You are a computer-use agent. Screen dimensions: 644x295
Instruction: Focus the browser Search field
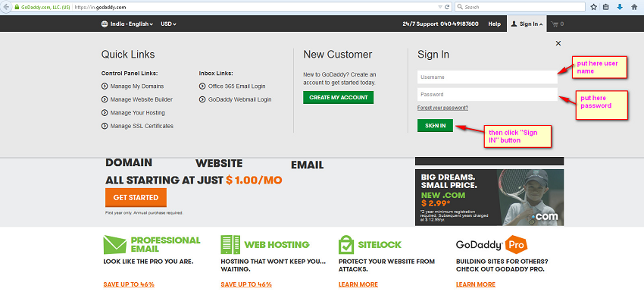pyautogui.click(x=520, y=7)
